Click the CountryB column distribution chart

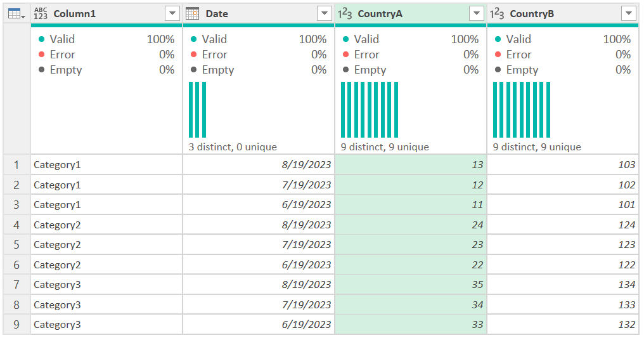tap(522, 110)
